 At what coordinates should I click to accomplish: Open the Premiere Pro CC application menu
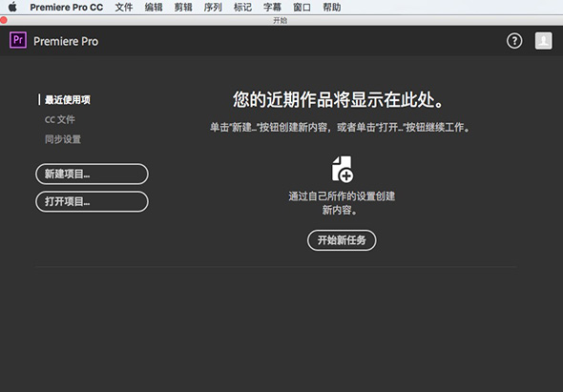[x=67, y=8]
